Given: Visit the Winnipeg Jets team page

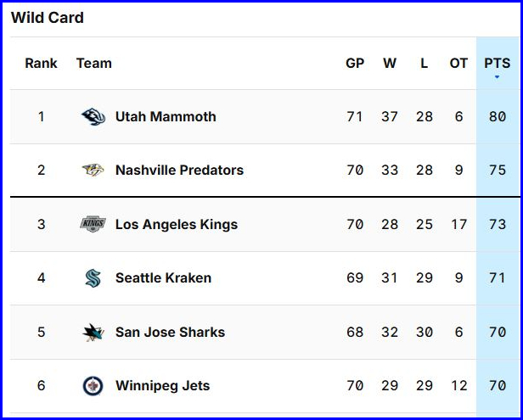Looking at the screenshot, I should click(162, 386).
